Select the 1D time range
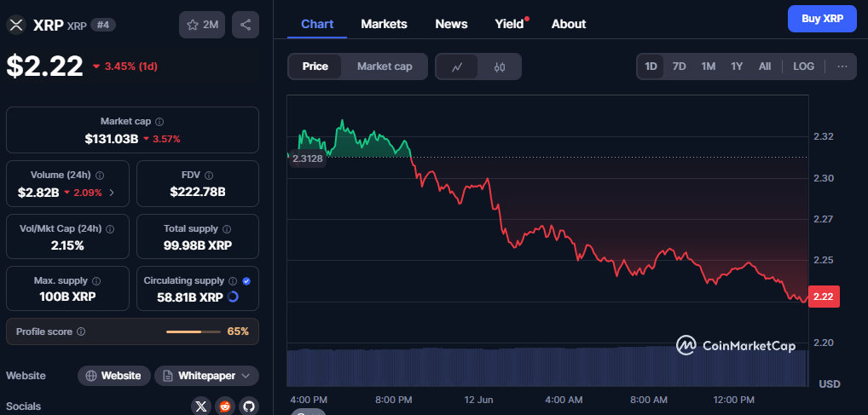Viewport: 868px width, 415px height. tap(651, 66)
